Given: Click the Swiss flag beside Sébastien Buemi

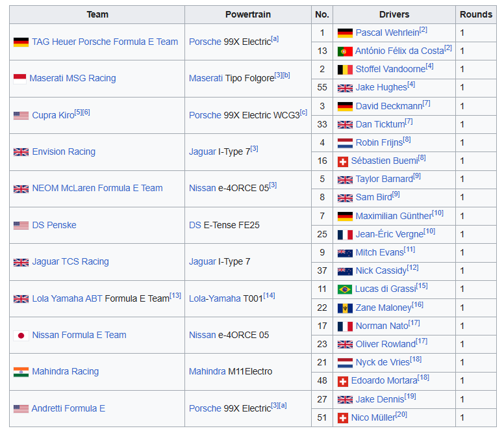Looking at the screenshot, I should point(343,161).
